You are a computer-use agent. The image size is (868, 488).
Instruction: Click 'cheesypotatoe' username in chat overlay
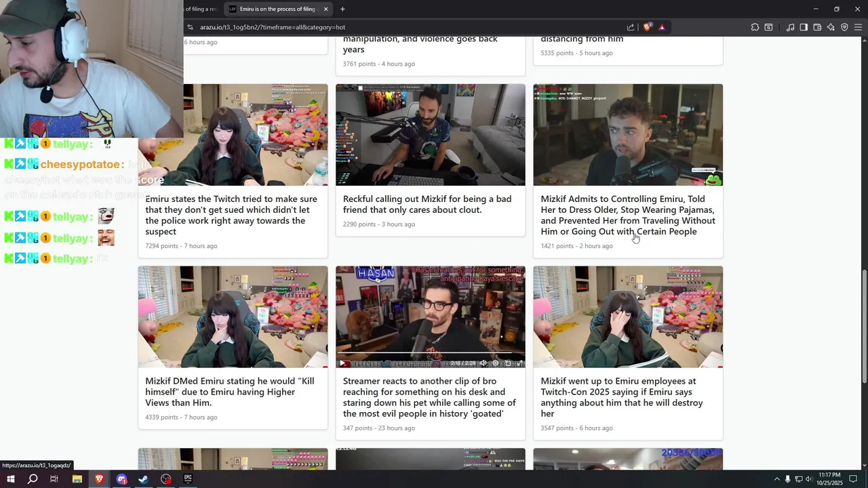[81, 165]
